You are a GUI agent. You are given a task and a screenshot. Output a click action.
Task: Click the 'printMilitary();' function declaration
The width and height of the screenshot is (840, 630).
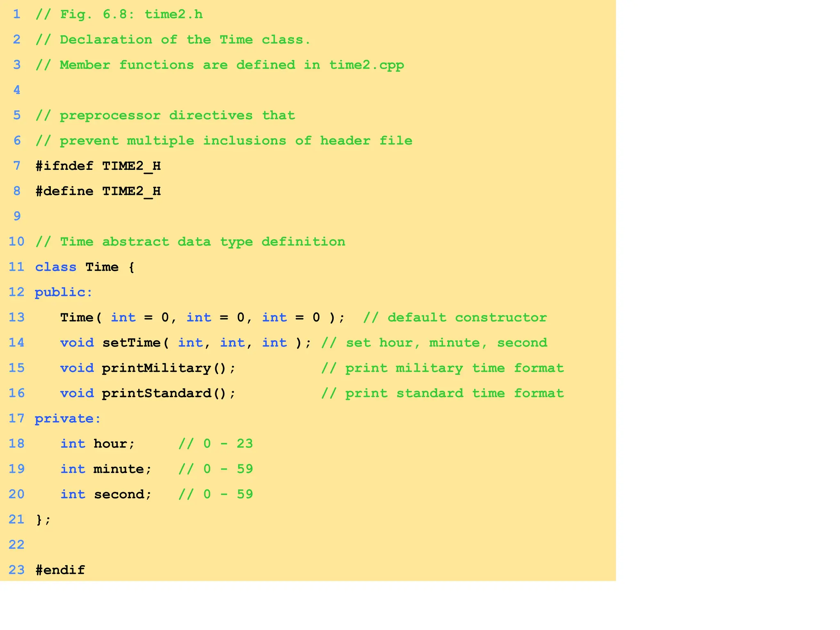pos(169,368)
